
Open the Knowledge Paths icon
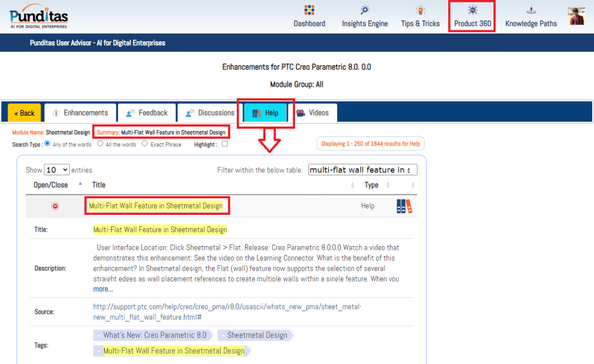(531, 10)
